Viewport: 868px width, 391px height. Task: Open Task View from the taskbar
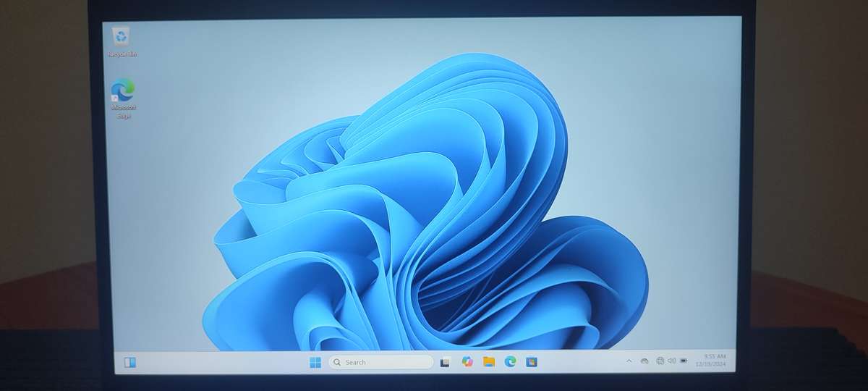(446, 362)
